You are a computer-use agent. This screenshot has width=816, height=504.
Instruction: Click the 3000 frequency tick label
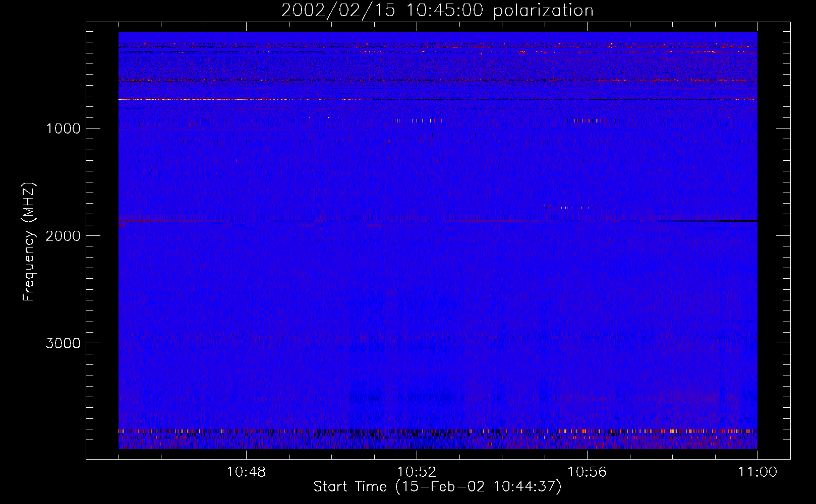63,343
